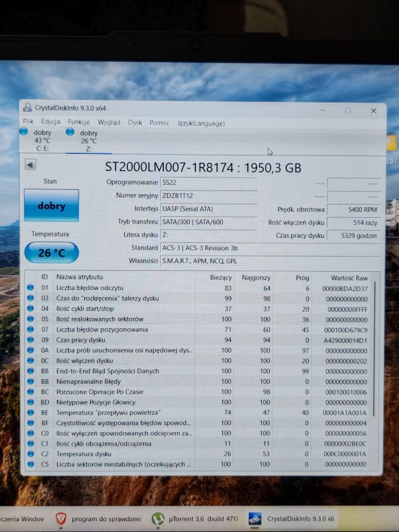The image size is (399, 532).
Task: Click the Interfejs field UASP (Serial ATA)
Action: click(208, 208)
